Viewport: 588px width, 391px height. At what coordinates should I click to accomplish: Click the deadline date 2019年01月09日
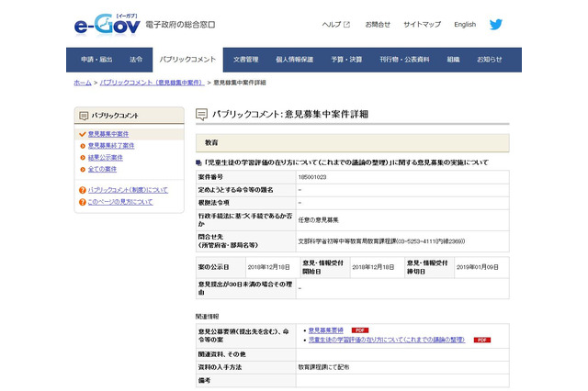pyautogui.click(x=478, y=267)
